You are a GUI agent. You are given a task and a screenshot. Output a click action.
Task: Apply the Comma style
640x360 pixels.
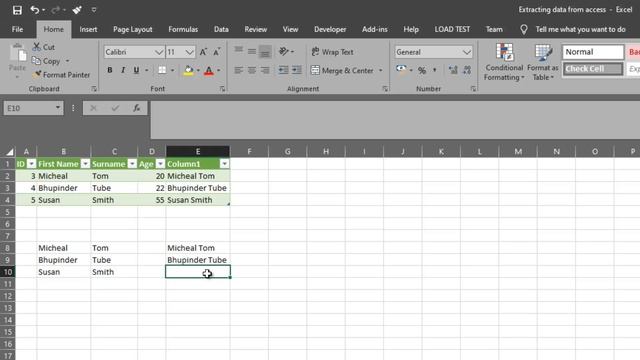coord(435,70)
